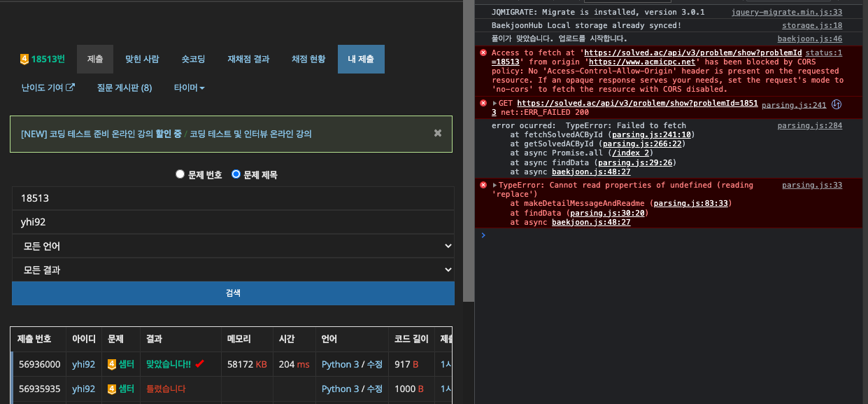Open storage.js:18 source link
Image resolution: width=868 pixels, height=404 pixels.
point(812,25)
